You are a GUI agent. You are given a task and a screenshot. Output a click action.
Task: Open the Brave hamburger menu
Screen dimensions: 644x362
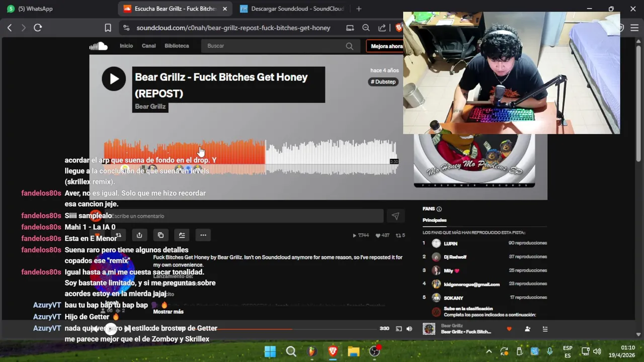tap(634, 28)
